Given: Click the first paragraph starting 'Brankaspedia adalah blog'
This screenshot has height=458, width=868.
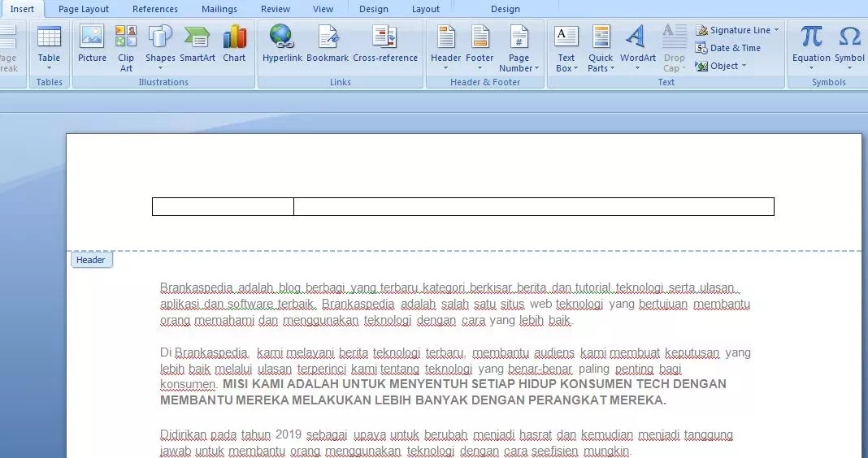Looking at the screenshot, I should click(455, 304).
